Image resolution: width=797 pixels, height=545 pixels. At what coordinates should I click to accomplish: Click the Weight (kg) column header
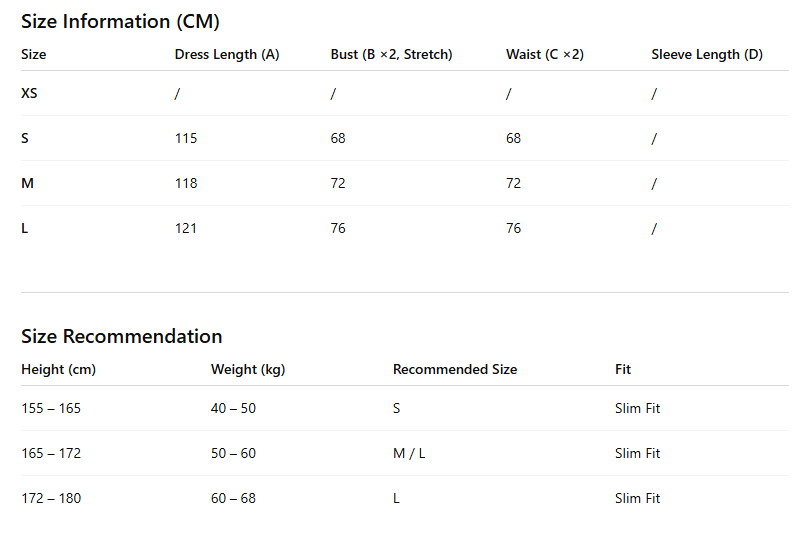[x=248, y=369]
